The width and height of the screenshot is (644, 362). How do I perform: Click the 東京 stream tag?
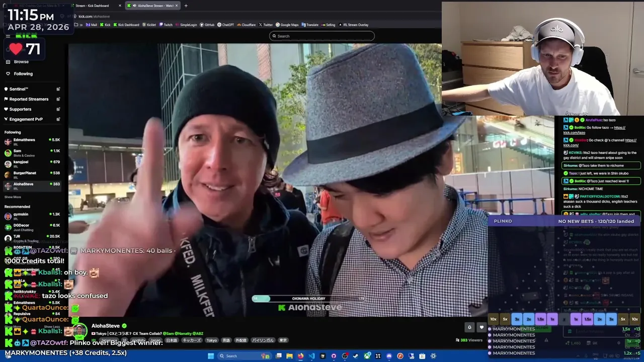click(x=283, y=340)
